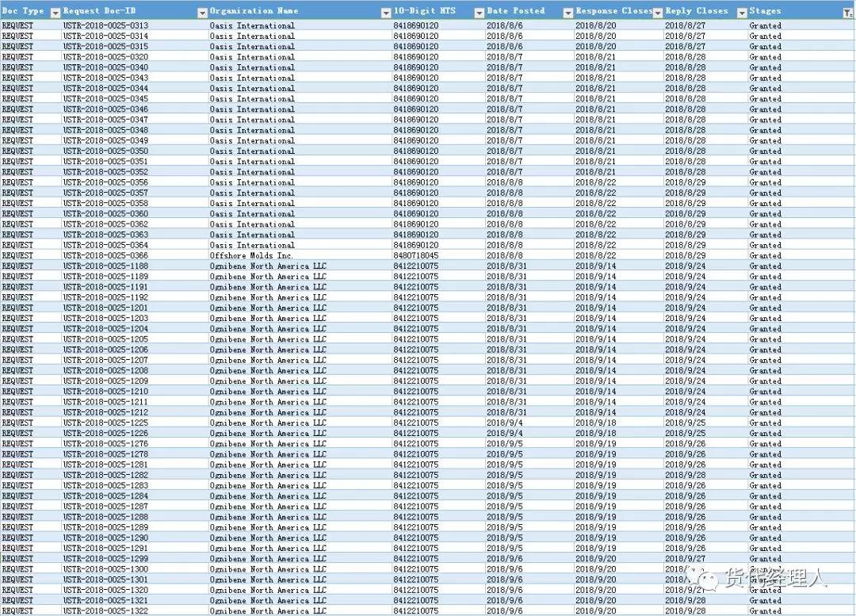Screen dimensions: 856x616
Task: Open the Organization Name filter dropdown
Action: click(x=385, y=13)
